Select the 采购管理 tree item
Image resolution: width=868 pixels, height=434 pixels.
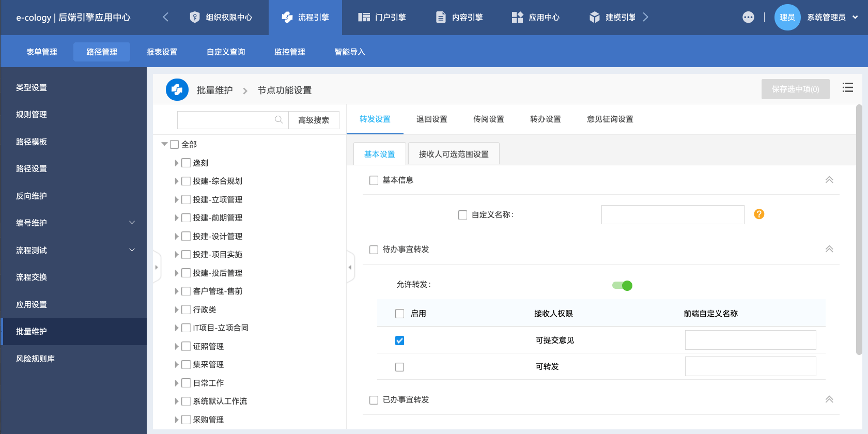[208, 420]
